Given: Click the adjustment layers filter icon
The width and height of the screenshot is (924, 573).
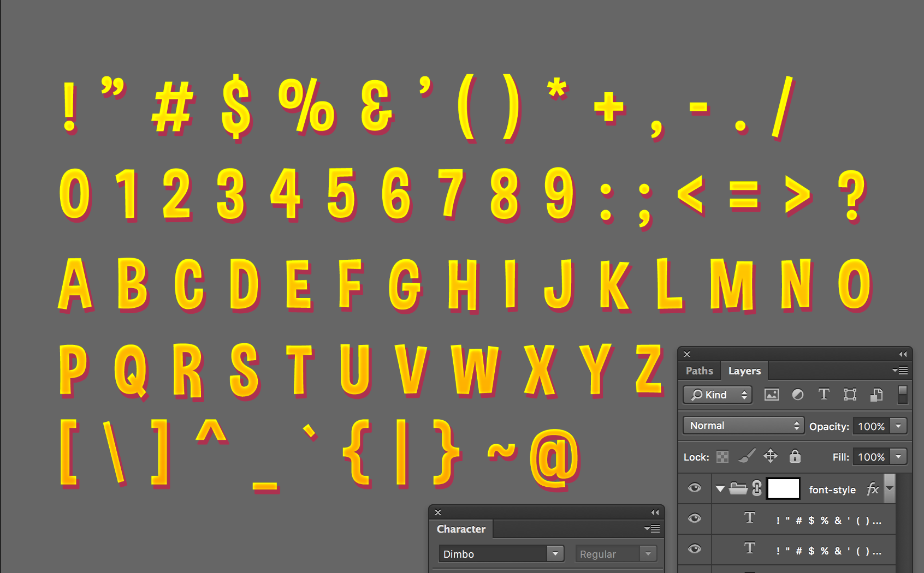Looking at the screenshot, I should tap(798, 394).
